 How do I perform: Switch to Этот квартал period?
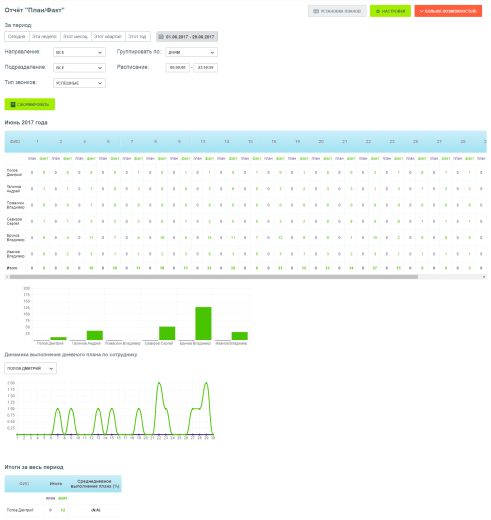point(108,36)
